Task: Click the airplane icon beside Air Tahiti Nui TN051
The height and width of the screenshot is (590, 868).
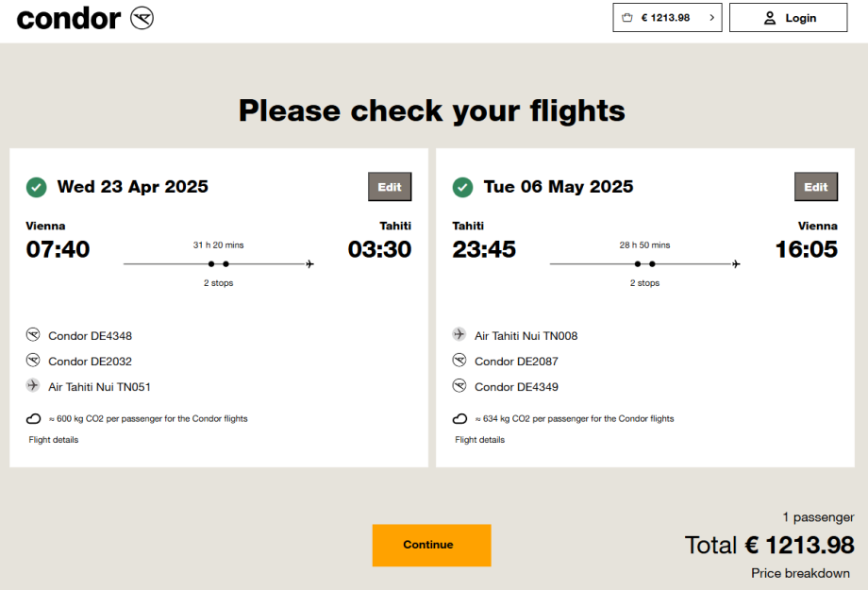Action: click(x=33, y=386)
